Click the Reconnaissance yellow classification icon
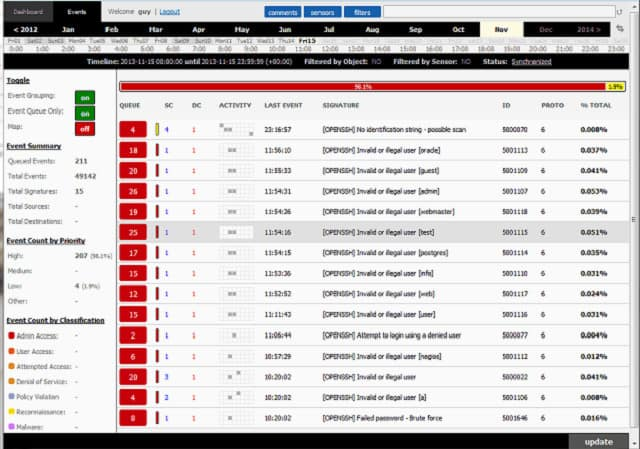 point(11,411)
